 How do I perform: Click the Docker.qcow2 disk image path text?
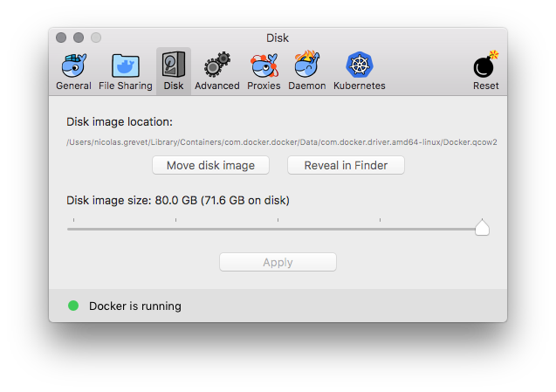pos(282,142)
